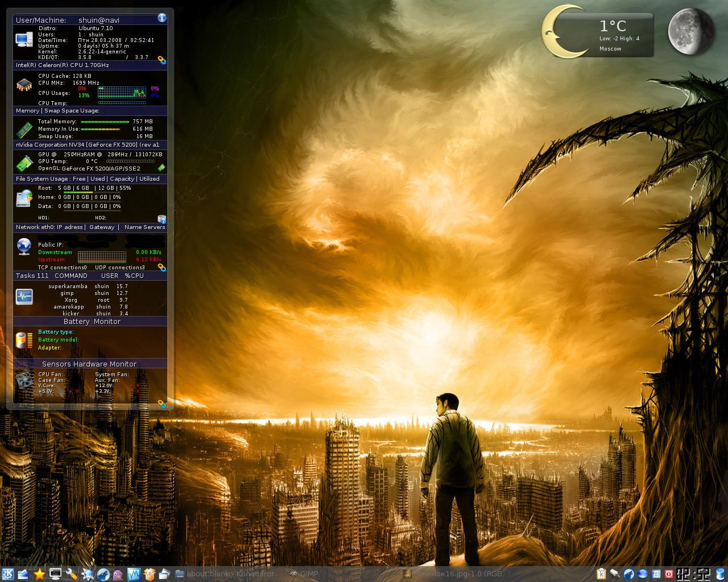Click gears icon at Sensors section bottom

click(162, 404)
